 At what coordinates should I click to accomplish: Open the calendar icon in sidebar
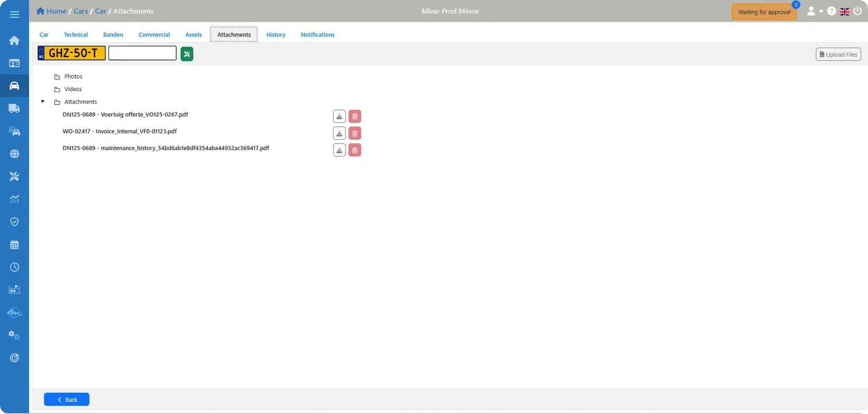tap(15, 245)
